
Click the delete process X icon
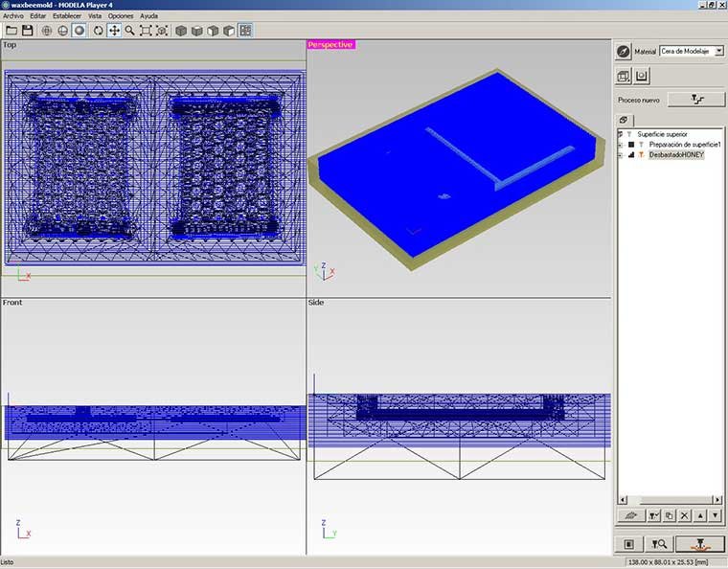click(684, 515)
